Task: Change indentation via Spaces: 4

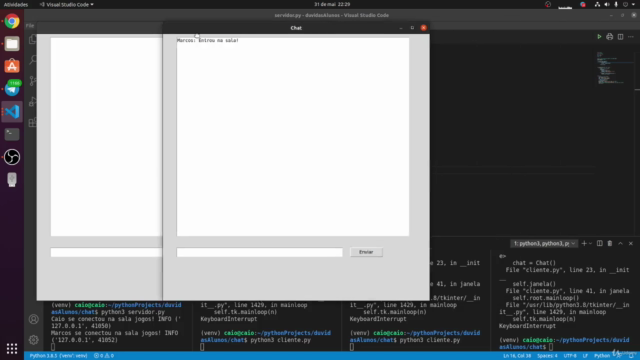Action: (547, 356)
